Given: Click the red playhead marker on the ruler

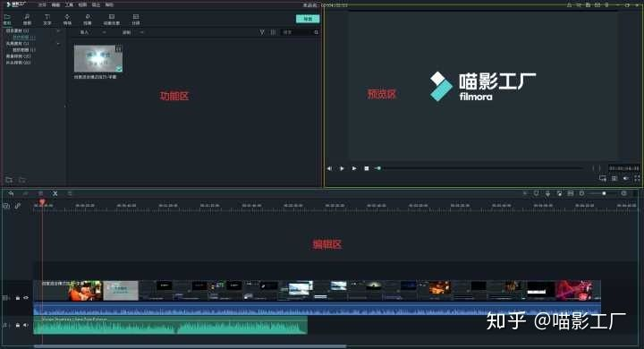Looking at the screenshot, I should [x=42, y=202].
